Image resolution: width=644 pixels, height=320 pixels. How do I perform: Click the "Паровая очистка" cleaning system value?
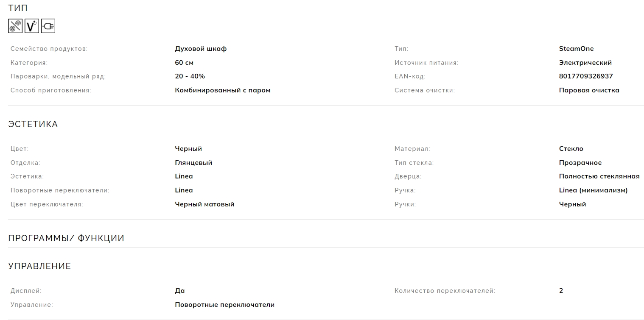[589, 90]
